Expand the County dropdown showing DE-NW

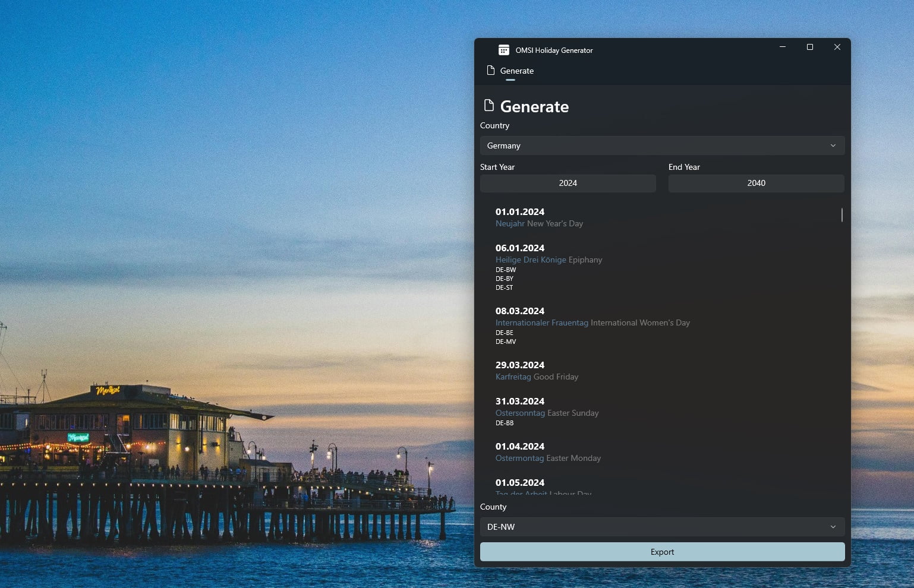click(x=662, y=527)
